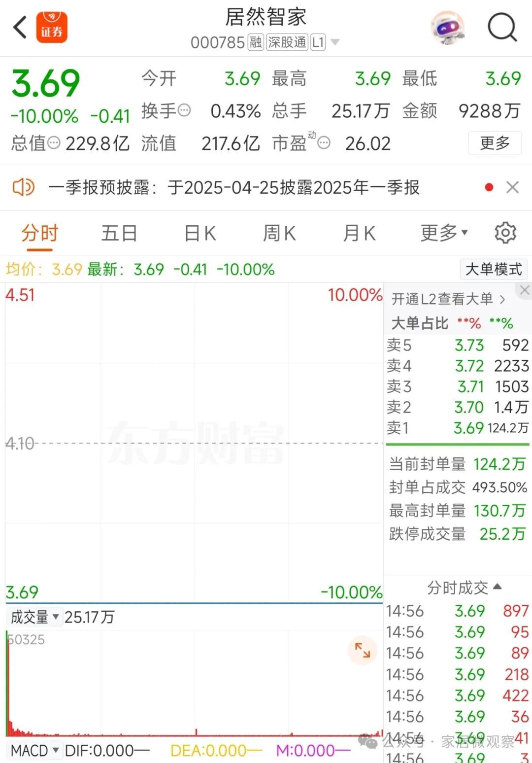Collapse the 分时成交 list arrow
The image size is (532, 763).
[497, 587]
